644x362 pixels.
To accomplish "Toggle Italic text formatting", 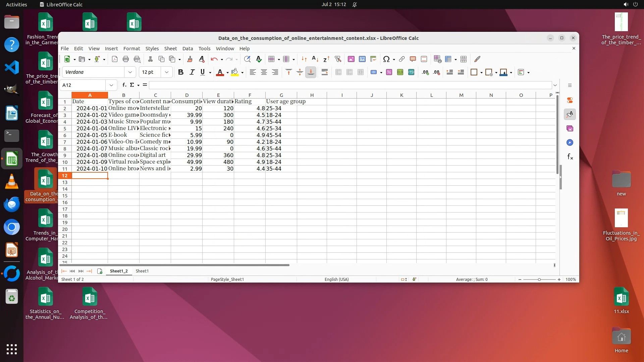I will (192, 72).
